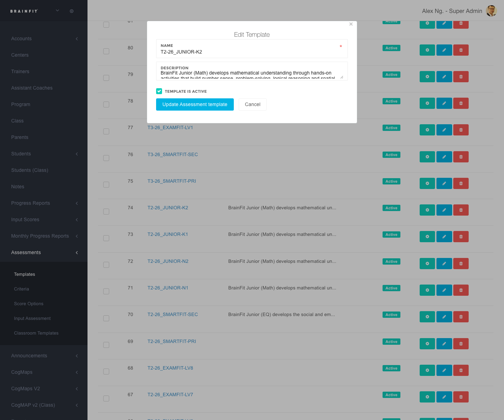Open settings for T2-26_JUNIOR-N1

click(427, 290)
